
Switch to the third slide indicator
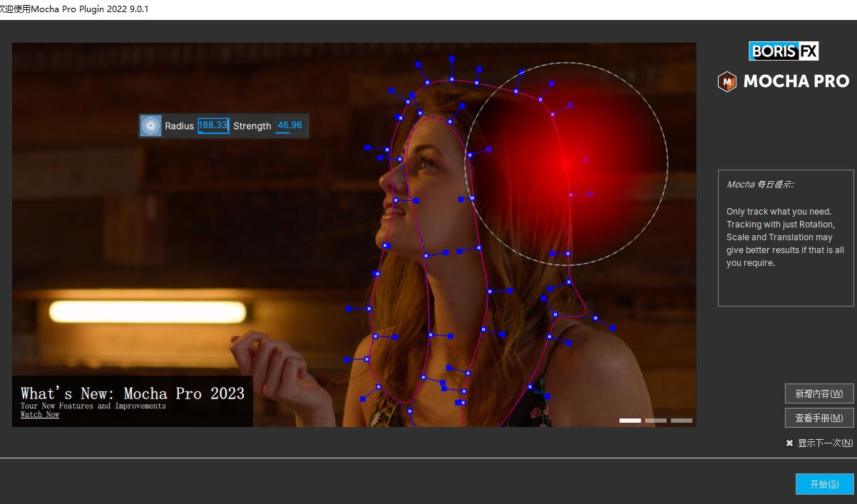tap(682, 421)
